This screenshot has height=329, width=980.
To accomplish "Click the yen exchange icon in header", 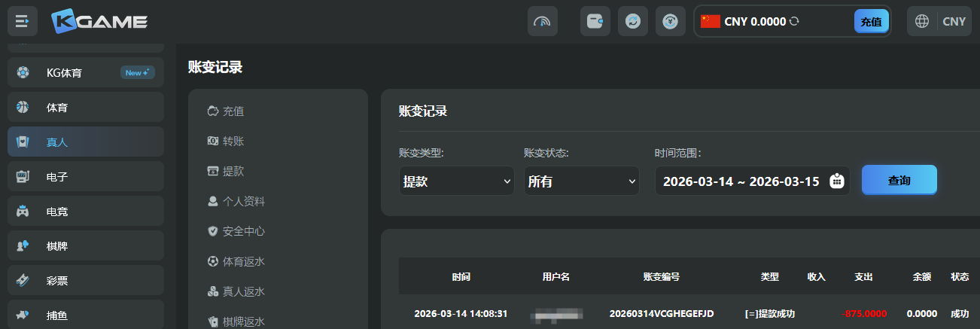I will [670, 21].
